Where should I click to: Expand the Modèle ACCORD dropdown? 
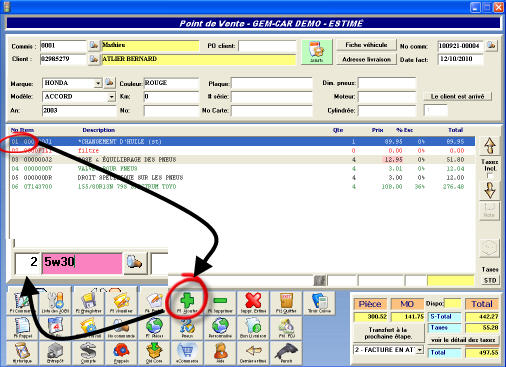tap(111, 97)
